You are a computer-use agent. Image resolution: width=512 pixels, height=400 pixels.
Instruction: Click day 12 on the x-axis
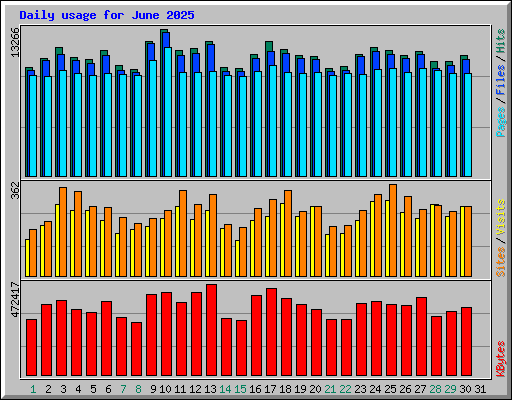click(x=195, y=389)
